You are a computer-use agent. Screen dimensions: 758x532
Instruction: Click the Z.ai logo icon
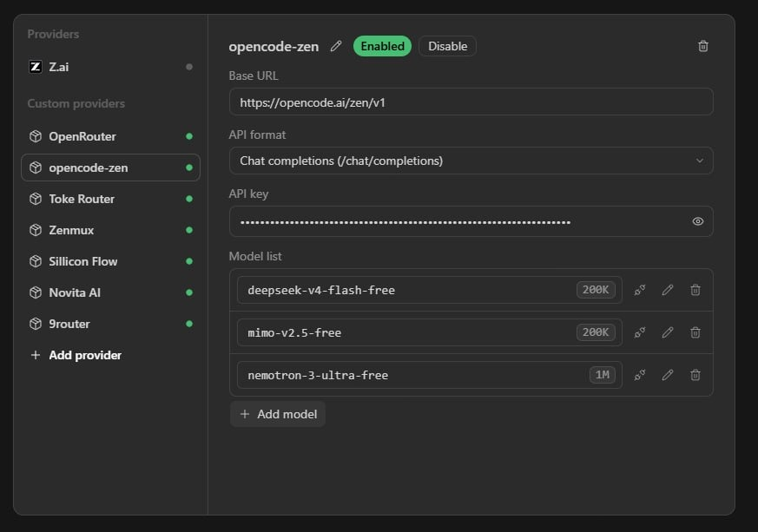pyautogui.click(x=36, y=67)
